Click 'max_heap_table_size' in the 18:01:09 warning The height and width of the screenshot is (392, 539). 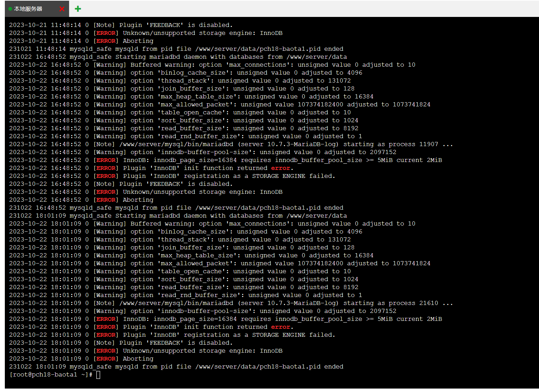point(197,256)
